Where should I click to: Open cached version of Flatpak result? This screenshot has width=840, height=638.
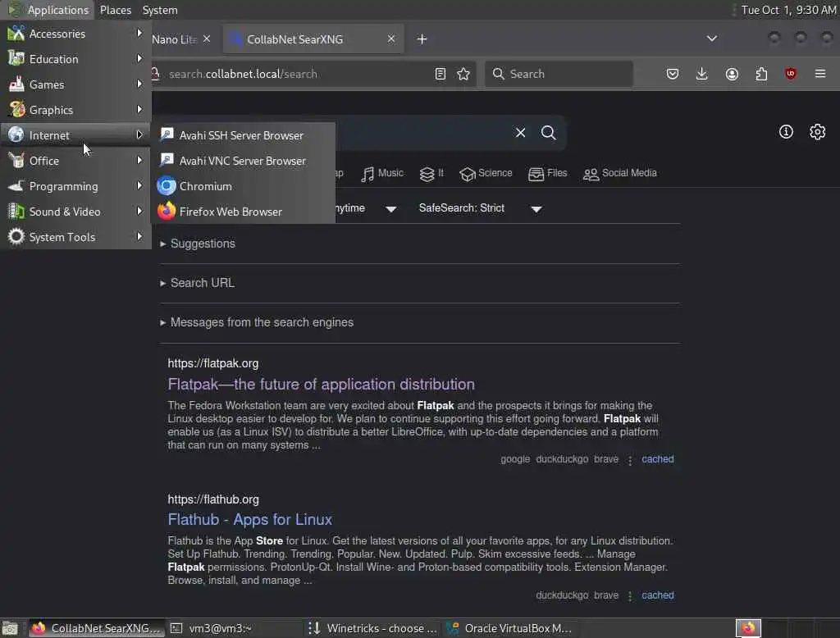(657, 459)
